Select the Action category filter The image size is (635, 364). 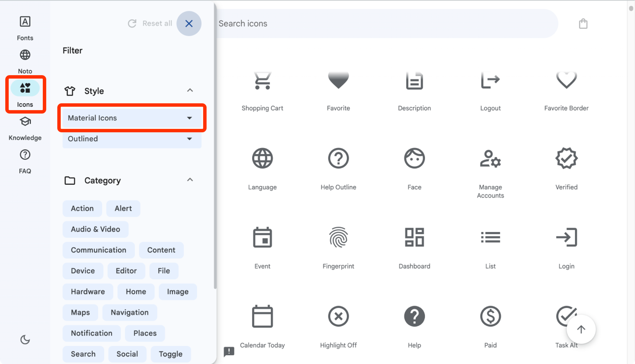(x=82, y=208)
